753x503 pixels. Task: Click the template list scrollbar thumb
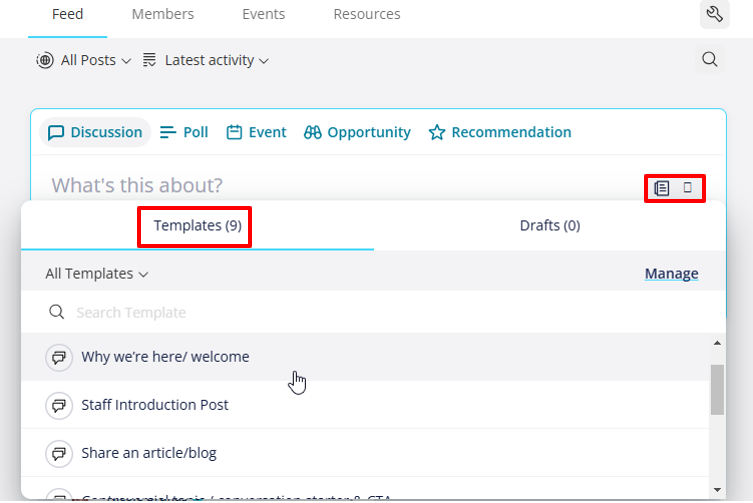coord(717,390)
